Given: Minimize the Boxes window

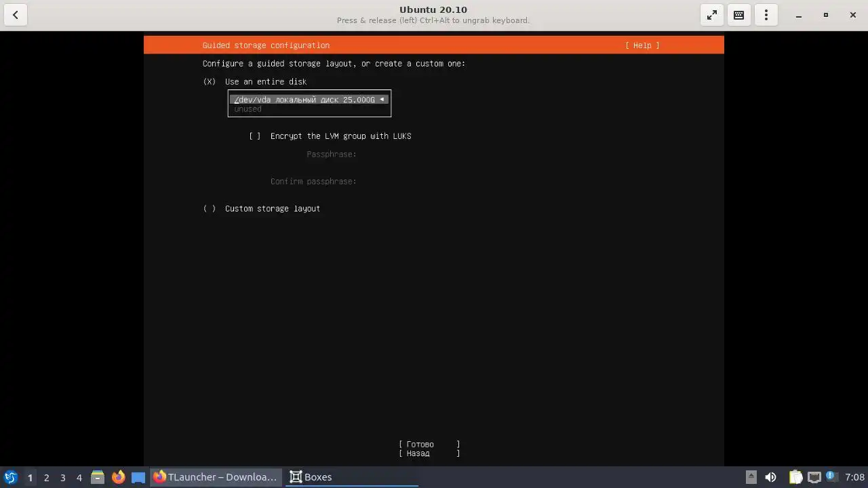Looking at the screenshot, I should pyautogui.click(x=799, y=15).
